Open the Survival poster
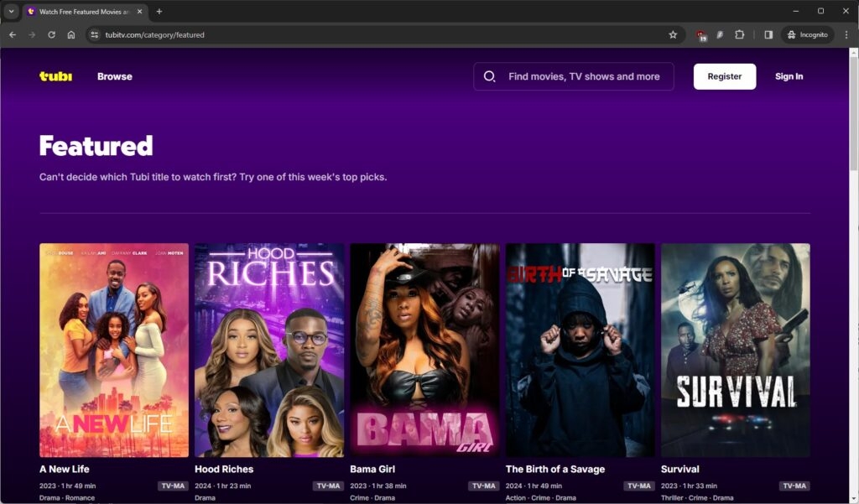 coord(735,350)
